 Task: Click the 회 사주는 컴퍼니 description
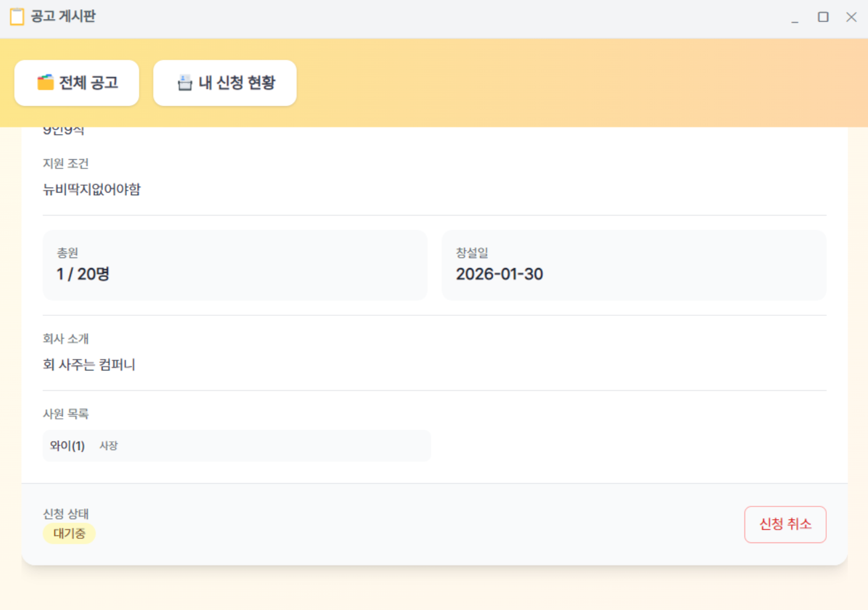click(x=89, y=364)
